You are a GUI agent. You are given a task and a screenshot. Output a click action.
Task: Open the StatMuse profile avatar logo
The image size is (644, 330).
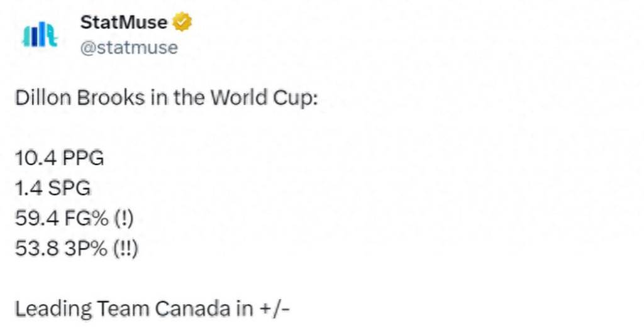40,35
